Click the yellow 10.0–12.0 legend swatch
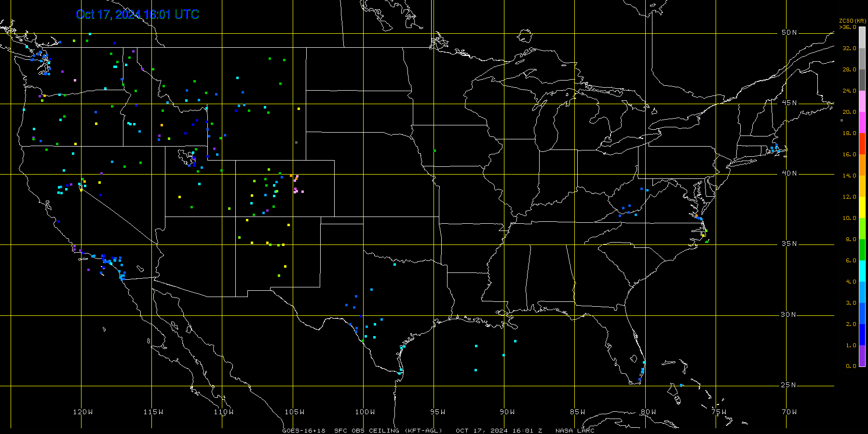Viewport: 868px width, 434px height. point(862,207)
